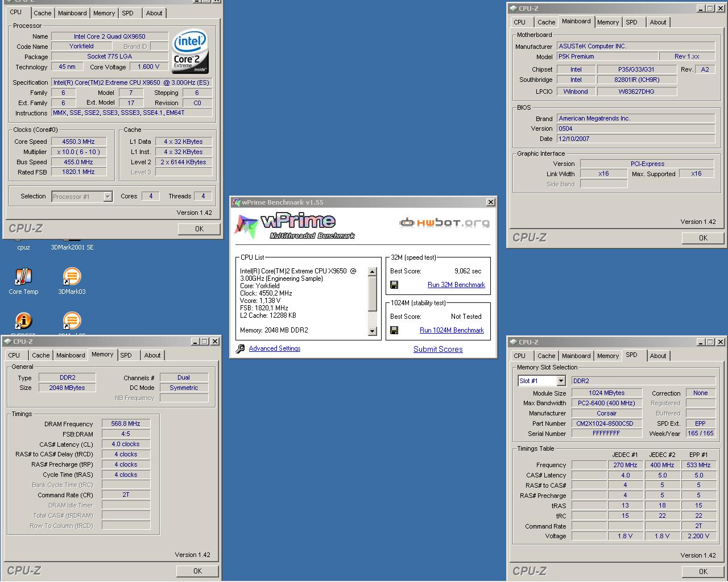The width and height of the screenshot is (728, 582).
Task: Click the BIOS date 12/10/2007 field
Action: 636,139
